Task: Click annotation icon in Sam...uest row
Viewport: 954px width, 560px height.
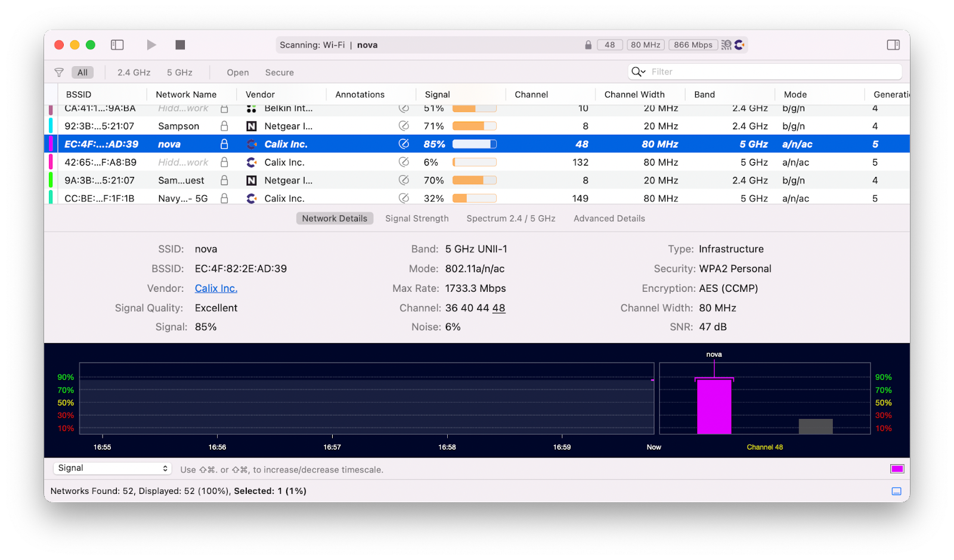Action: tap(404, 180)
